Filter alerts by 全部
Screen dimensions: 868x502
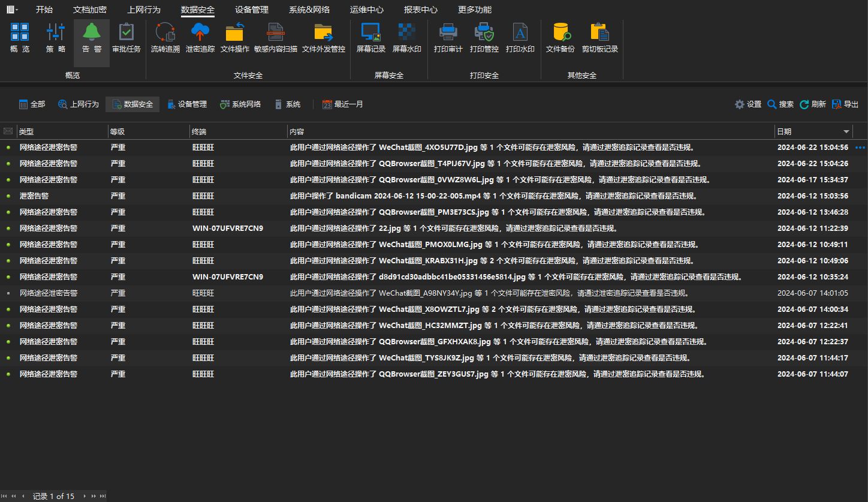point(32,104)
